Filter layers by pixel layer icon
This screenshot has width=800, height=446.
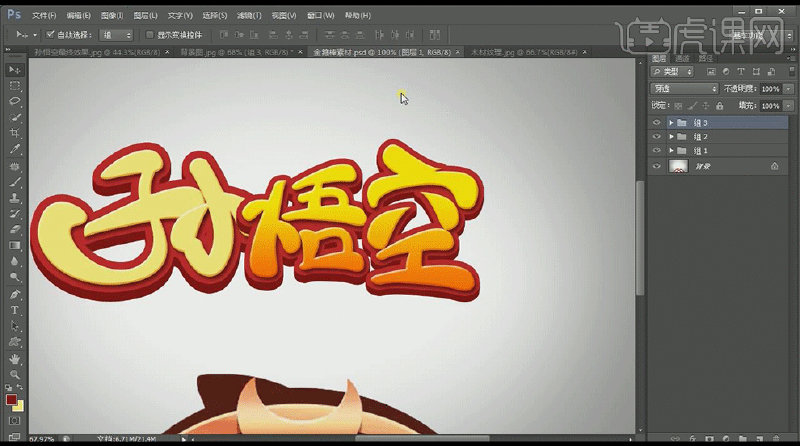pyautogui.click(x=711, y=71)
